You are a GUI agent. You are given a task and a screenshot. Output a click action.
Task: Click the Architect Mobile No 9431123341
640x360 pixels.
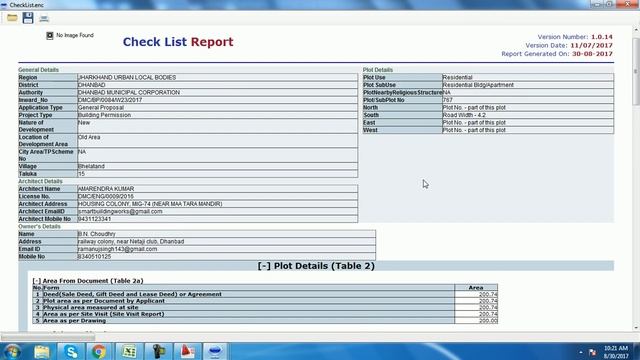(94, 219)
